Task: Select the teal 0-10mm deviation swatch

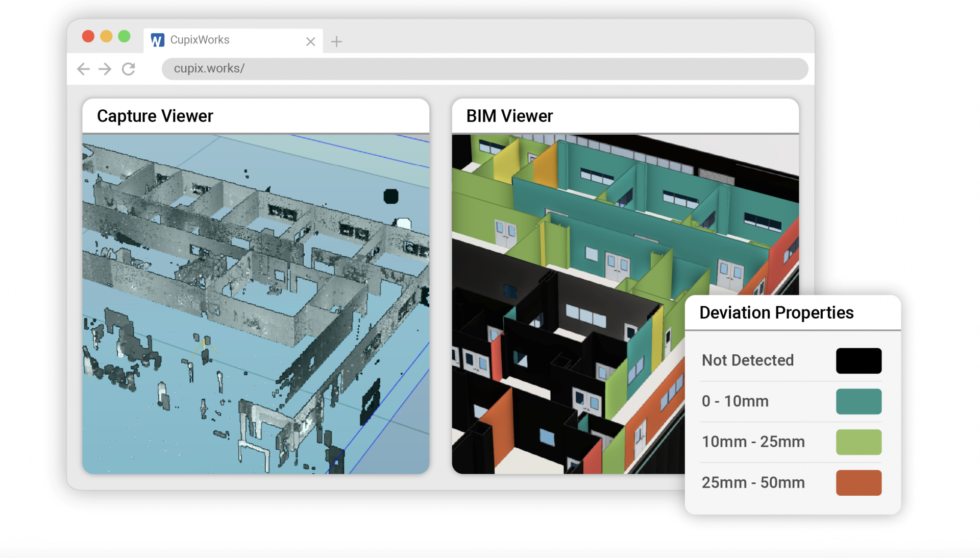Action: click(x=859, y=401)
